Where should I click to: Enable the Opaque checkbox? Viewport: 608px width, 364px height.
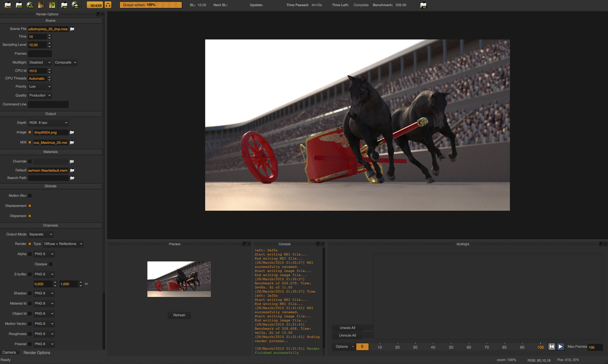(51, 264)
